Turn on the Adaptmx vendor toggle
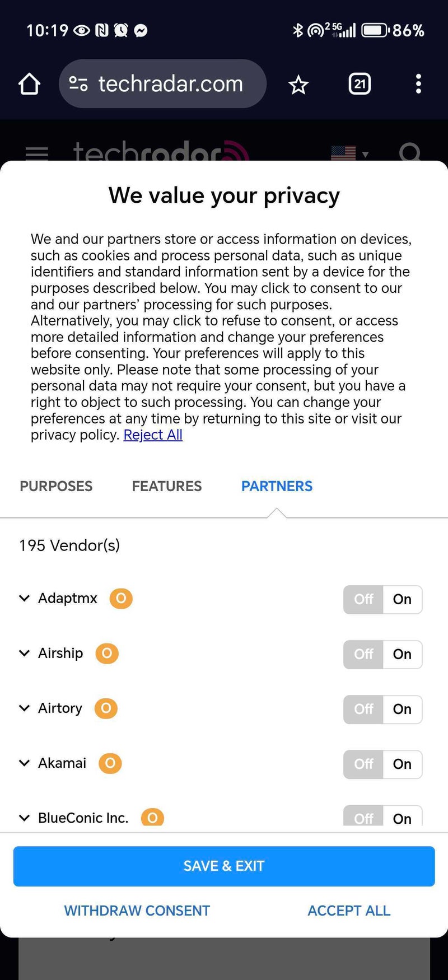 [402, 599]
